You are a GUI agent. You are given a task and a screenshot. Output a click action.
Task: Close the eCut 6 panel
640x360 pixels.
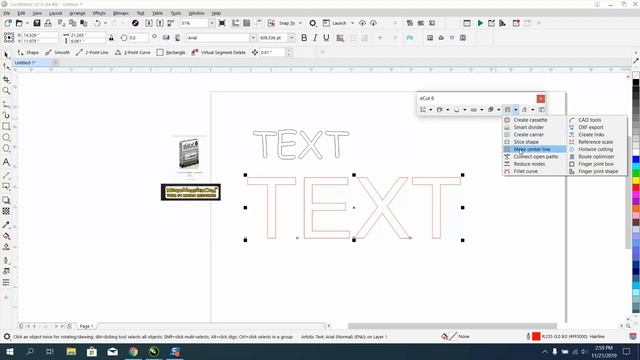click(540, 98)
